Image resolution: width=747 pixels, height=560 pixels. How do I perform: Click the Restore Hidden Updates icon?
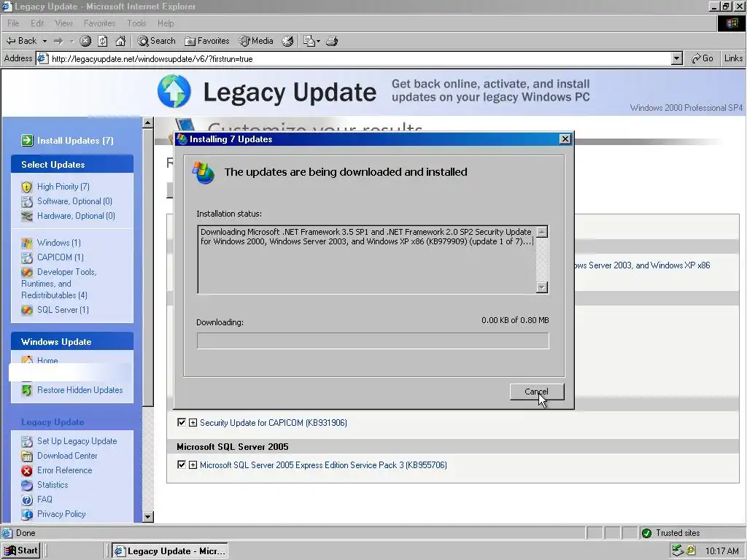coord(27,390)
